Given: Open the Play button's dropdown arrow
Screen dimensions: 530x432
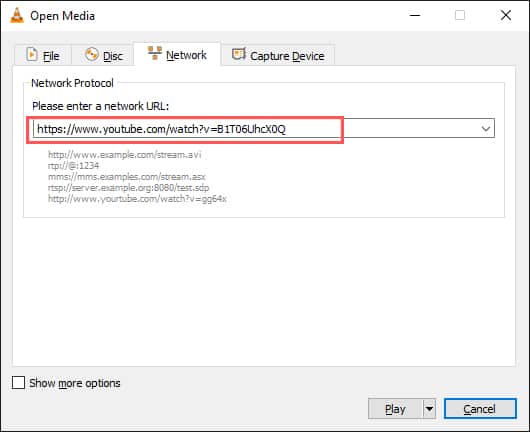Looking at the screenshot, I should point(429,409).
